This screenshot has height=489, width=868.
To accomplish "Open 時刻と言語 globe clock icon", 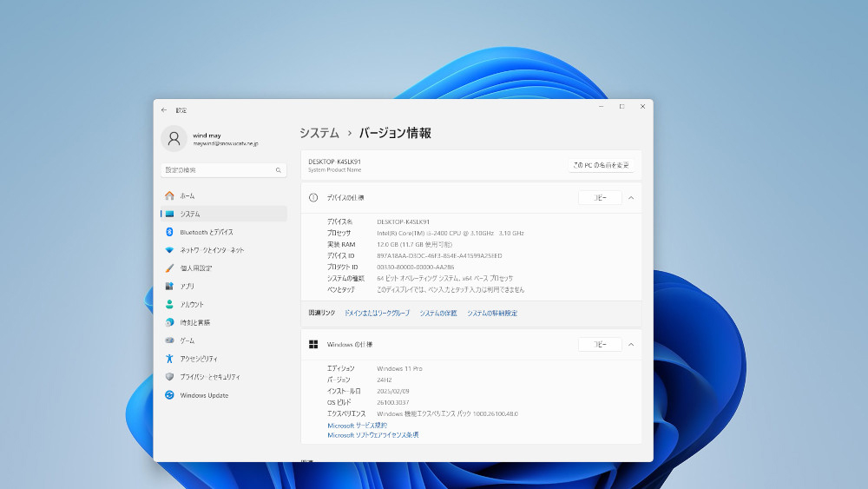I will pos(169,322).
